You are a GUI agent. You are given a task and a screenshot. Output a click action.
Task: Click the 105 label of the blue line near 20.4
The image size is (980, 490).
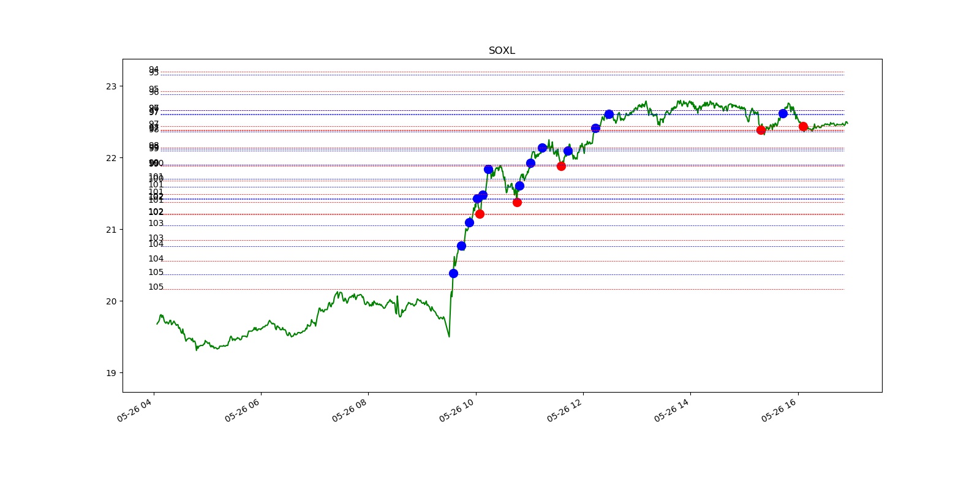pos(156,273)
